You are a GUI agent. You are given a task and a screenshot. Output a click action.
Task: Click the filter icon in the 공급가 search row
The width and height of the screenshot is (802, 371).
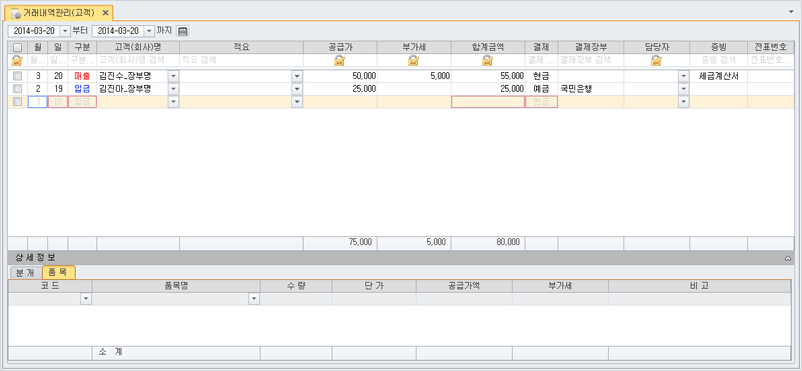click(340, 60)
